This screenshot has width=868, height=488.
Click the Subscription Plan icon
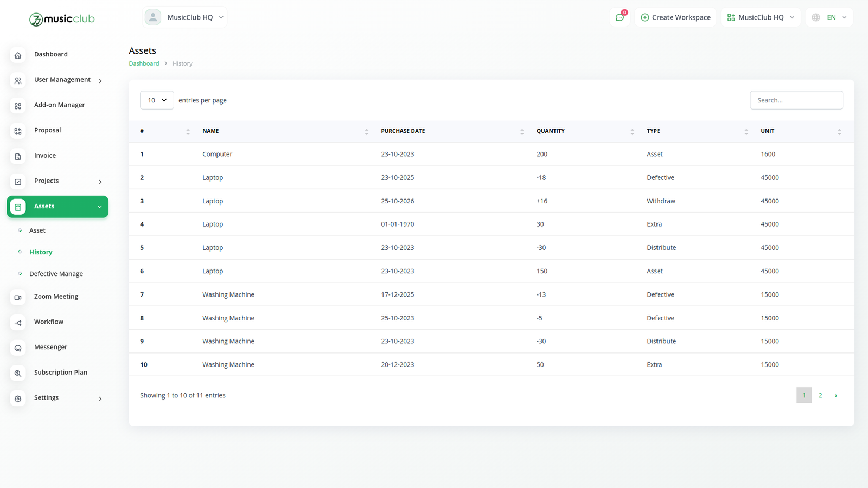point(18,373)
